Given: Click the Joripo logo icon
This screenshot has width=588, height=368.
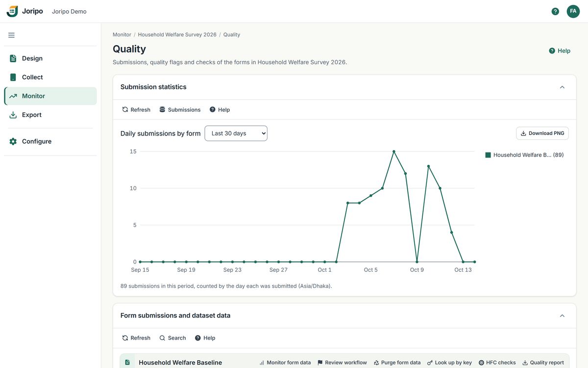Looking at the screenshot, I should click(12, 11).
